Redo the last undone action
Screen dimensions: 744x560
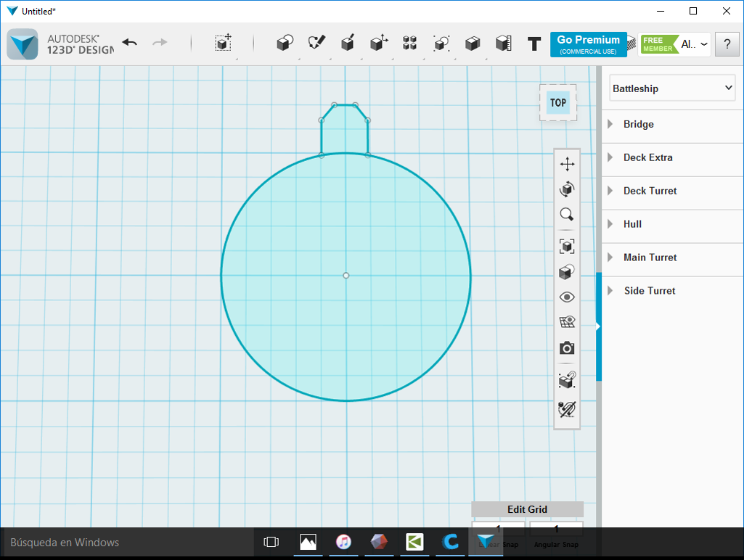[x=160, y=43]
